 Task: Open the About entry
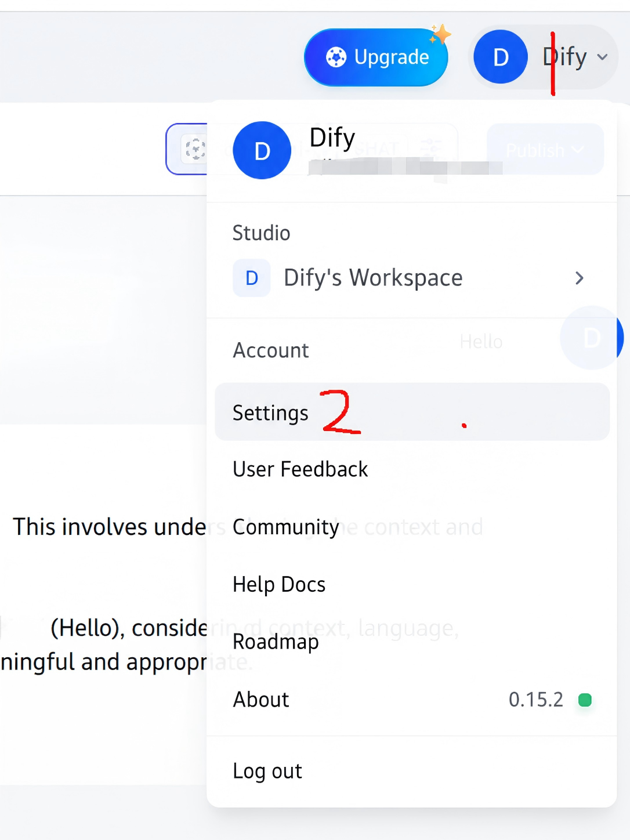(412, 700)
